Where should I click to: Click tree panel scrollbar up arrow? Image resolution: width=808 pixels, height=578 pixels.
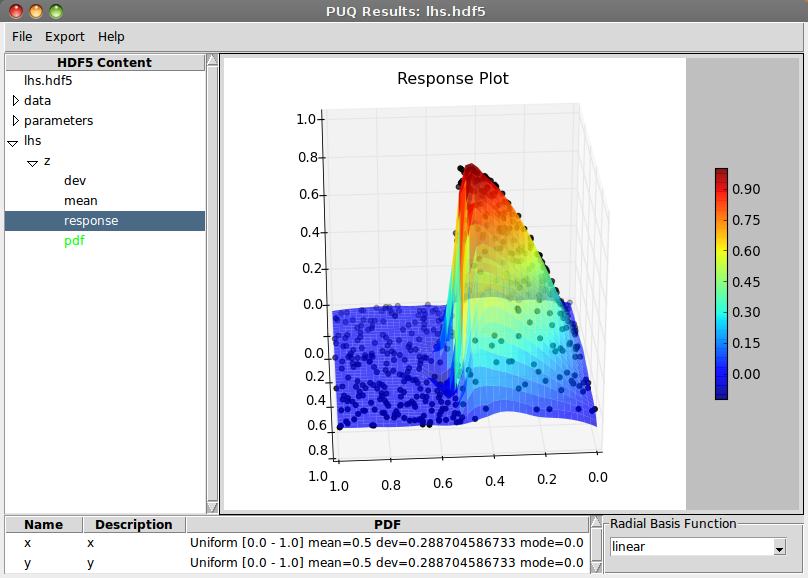212,60
